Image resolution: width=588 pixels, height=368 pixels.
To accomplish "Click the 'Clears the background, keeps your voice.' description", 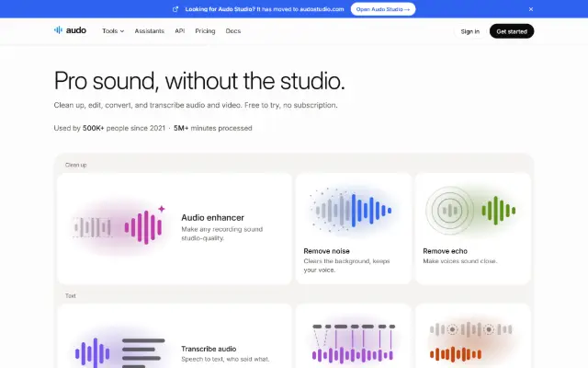I will 346,266.
